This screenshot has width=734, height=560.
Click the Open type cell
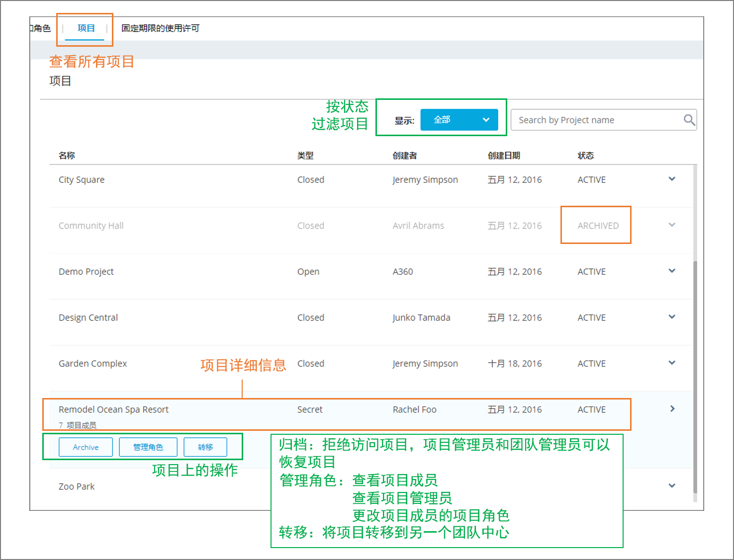coord(308,272)
